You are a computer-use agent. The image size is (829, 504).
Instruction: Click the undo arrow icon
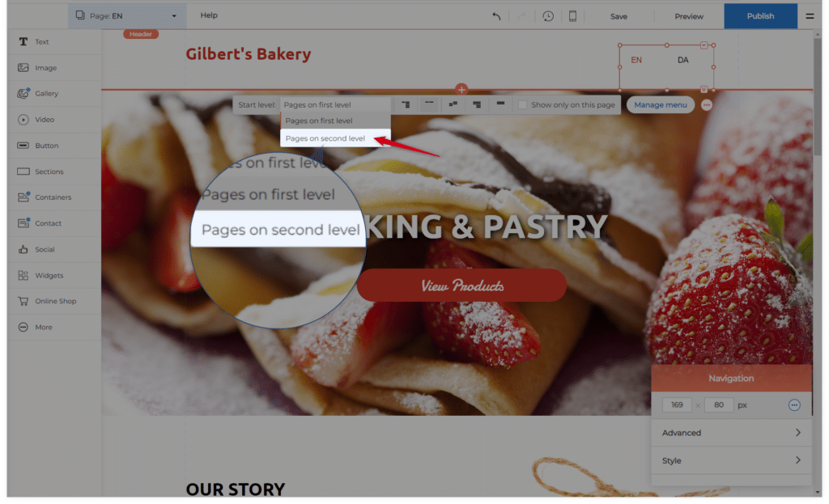[x=496, y=16]
